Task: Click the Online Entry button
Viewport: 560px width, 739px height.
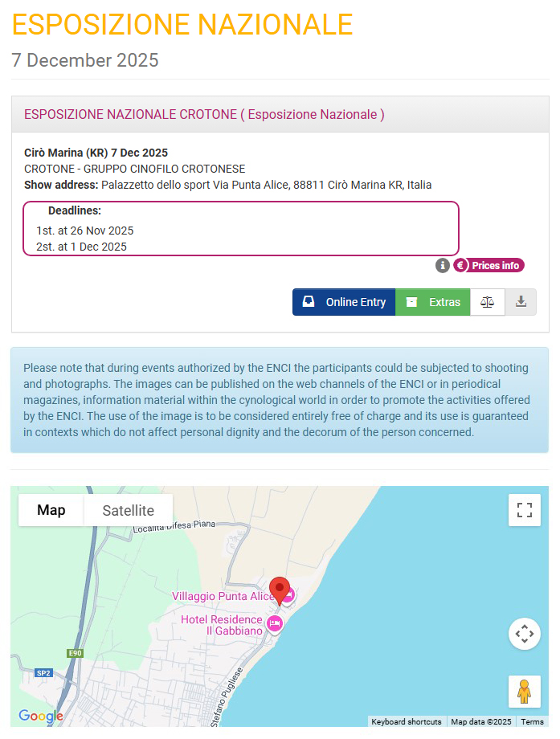Action: 344,302
